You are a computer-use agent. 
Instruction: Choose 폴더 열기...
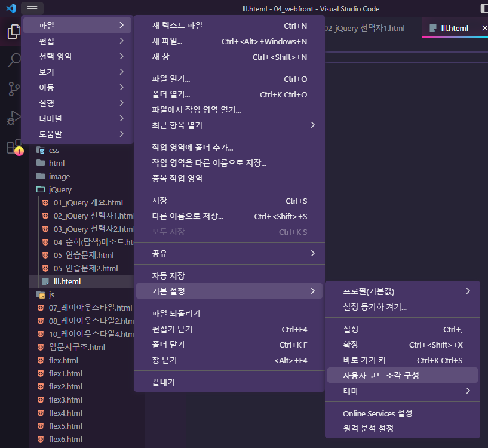click(229, 94)
